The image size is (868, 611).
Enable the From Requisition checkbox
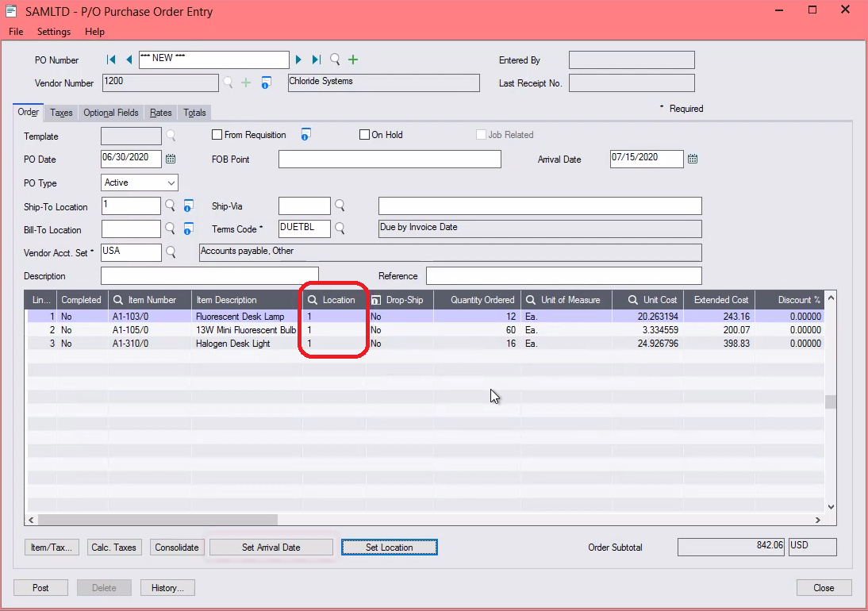coord(217,134)
